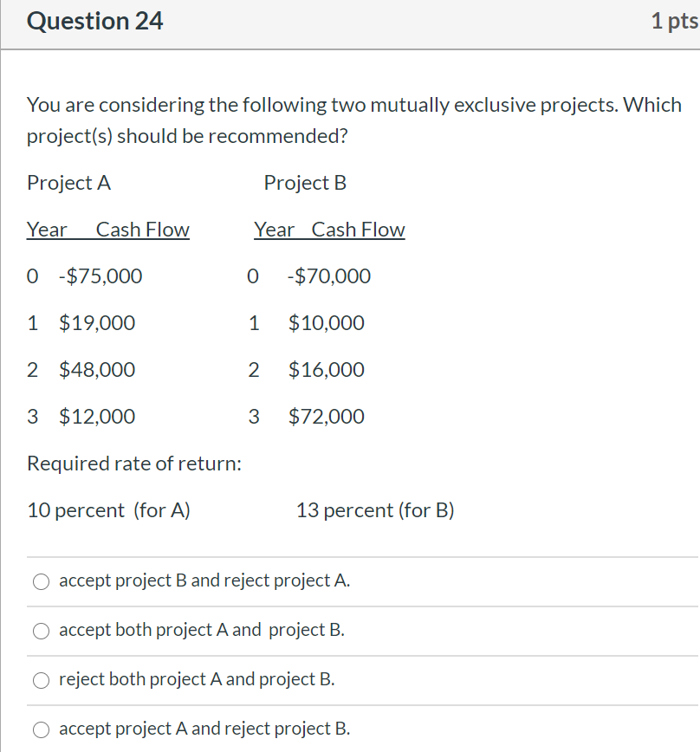Click Project A's "Cash Flow" column header
The image size is (700, 752).
tap(143, 230)
